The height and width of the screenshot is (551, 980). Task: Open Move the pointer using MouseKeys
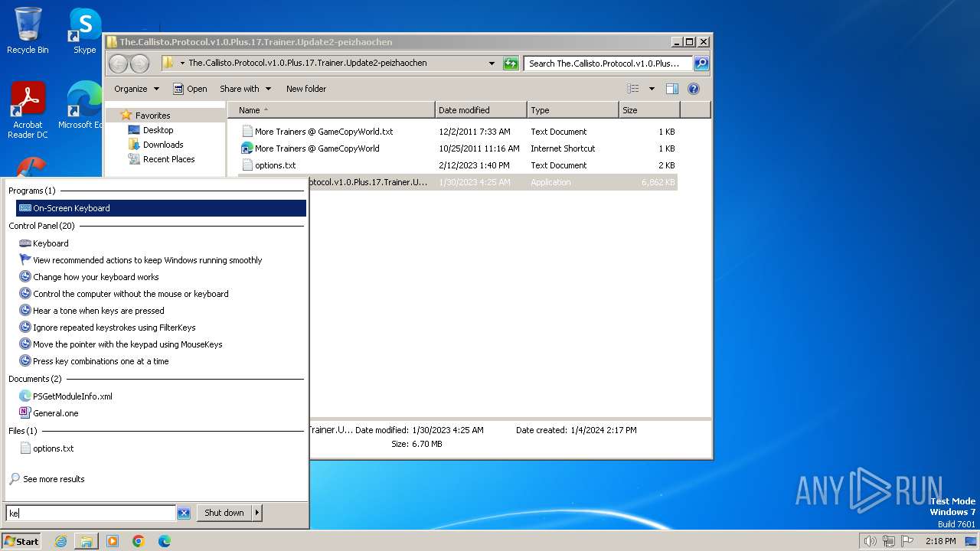[x=161, y=344]
